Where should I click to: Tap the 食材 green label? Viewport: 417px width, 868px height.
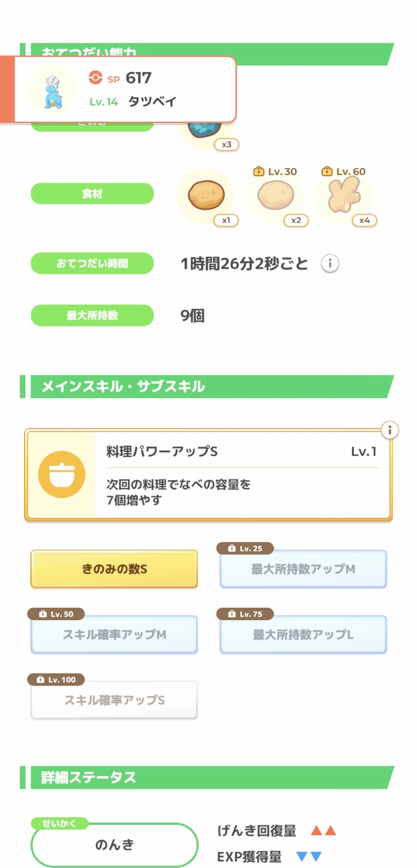pos(92,193)
